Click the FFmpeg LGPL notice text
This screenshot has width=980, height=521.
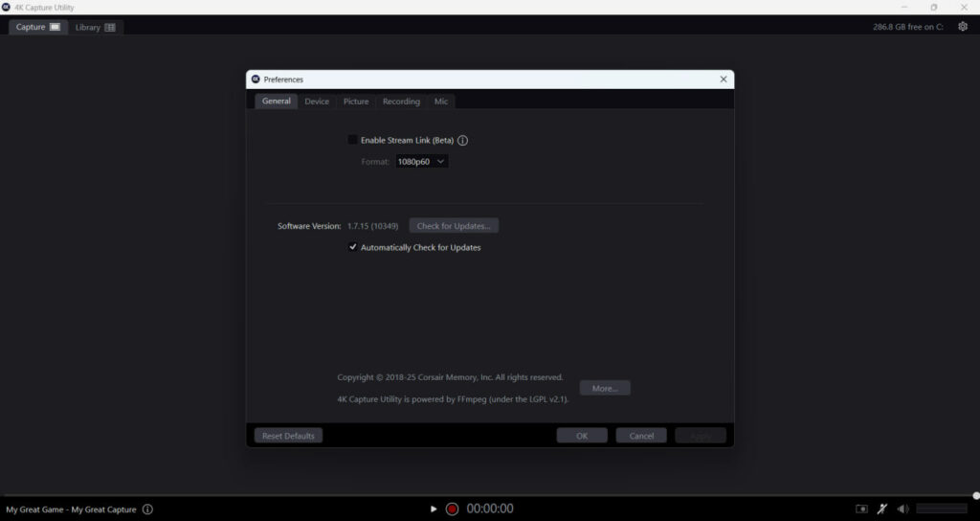[x=453, y=399]
